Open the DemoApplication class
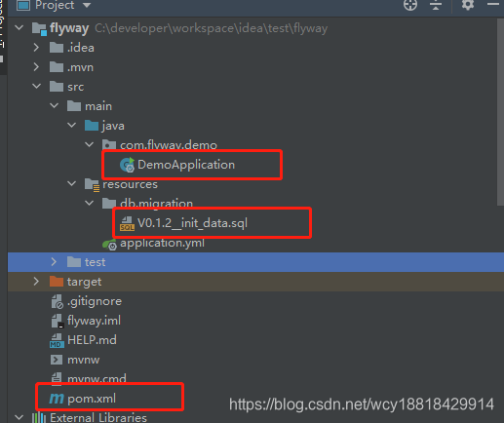 point(186,165)
